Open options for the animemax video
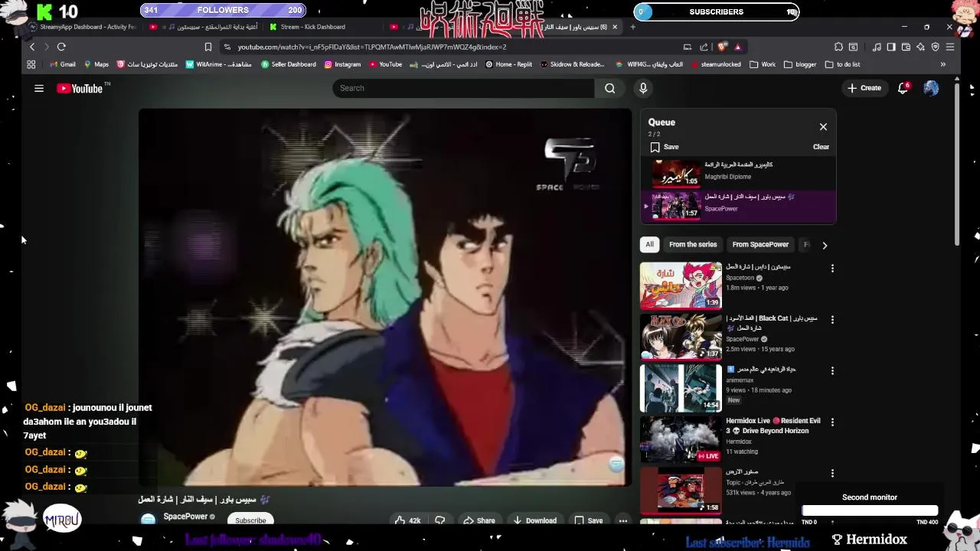Viewport: 980px width, 551px height. [x=832, y=371]
